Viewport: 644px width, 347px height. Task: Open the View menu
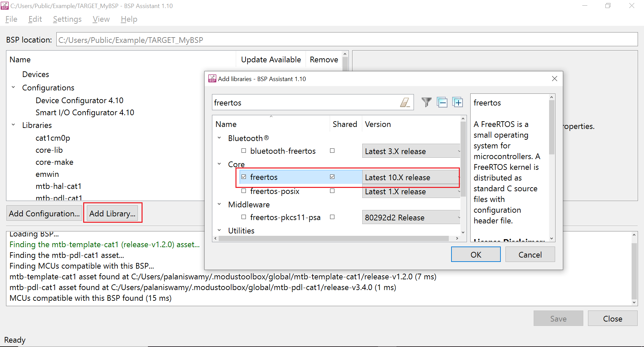coord(101,19)
